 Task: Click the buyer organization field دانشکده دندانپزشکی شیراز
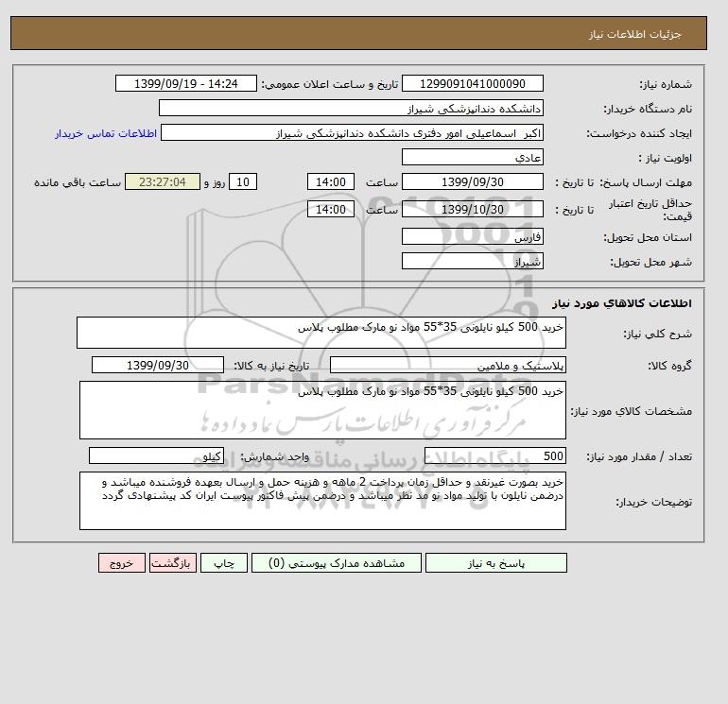(351, 108)
